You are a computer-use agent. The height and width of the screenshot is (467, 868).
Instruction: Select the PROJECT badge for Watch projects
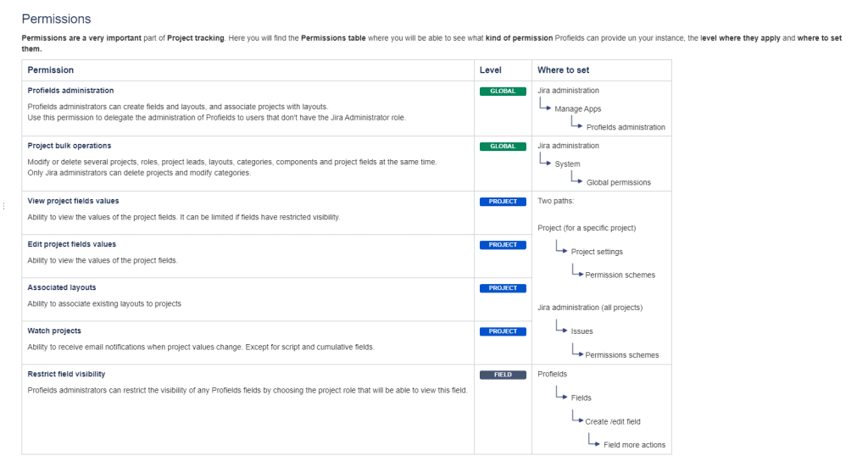[x=503, y=331]
